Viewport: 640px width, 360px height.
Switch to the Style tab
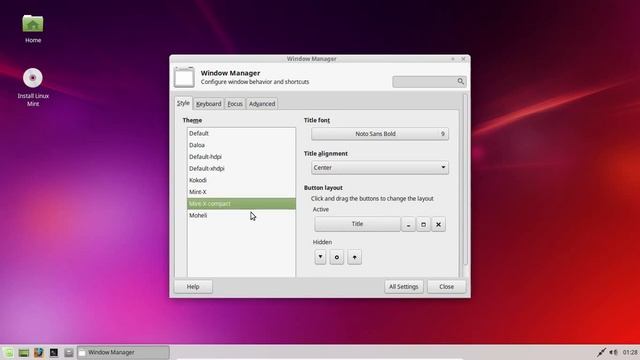point(183,103)
